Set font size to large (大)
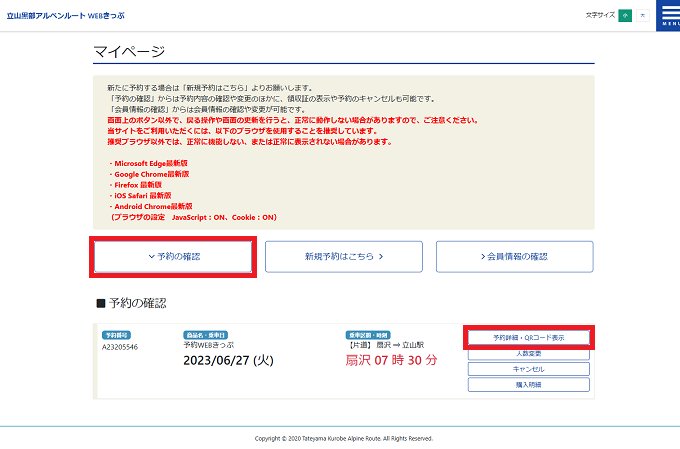 point(642,16)
